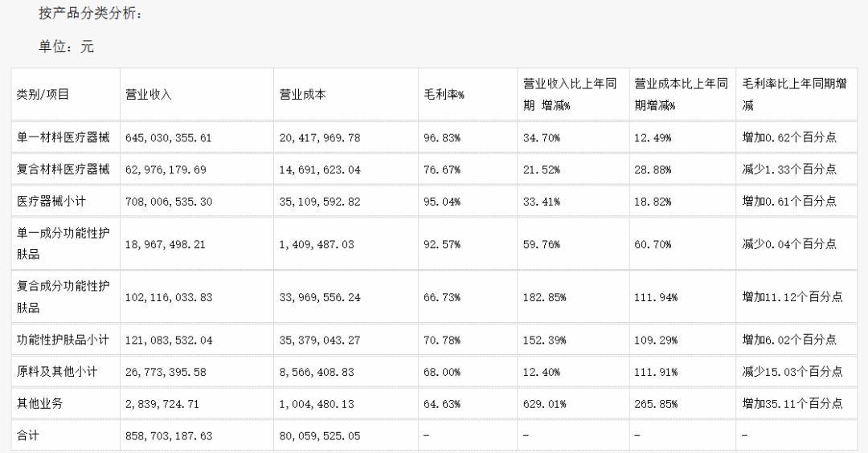Click the 营业成本 column header

coord(303,95)
